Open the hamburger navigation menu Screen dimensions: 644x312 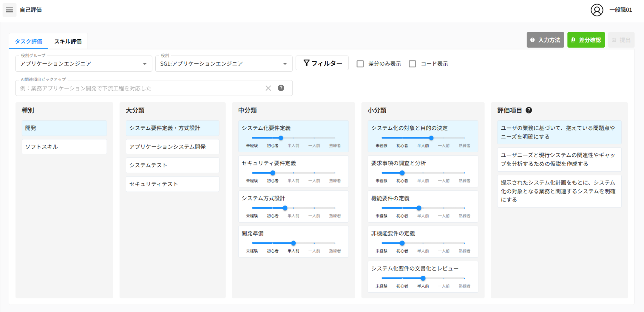click(10, 10)
